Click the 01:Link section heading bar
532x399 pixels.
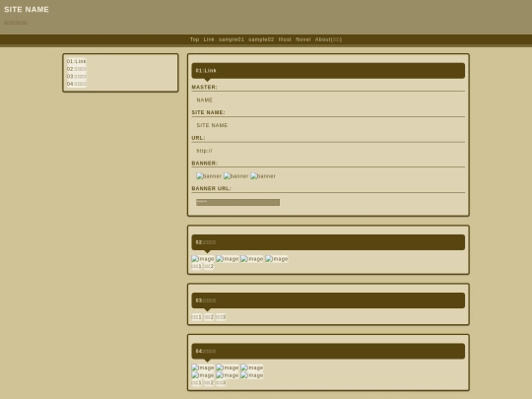pyautogui.click(x=328, y=71)
